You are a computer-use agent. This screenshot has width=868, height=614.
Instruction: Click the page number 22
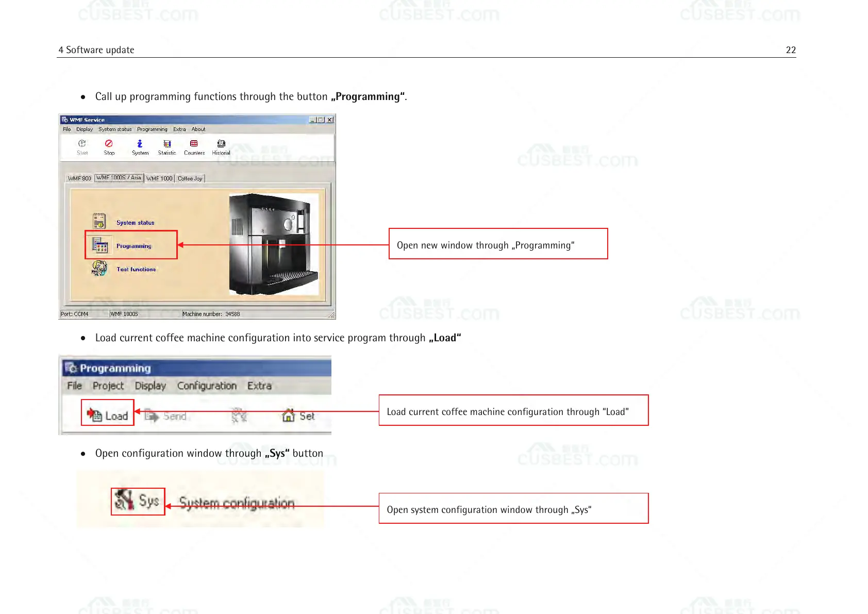click(x=791, y=50)
